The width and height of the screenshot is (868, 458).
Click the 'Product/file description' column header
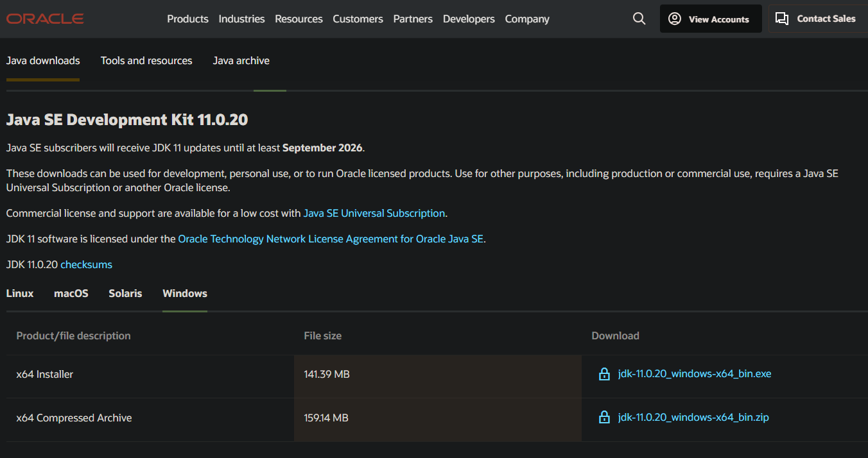73,335
